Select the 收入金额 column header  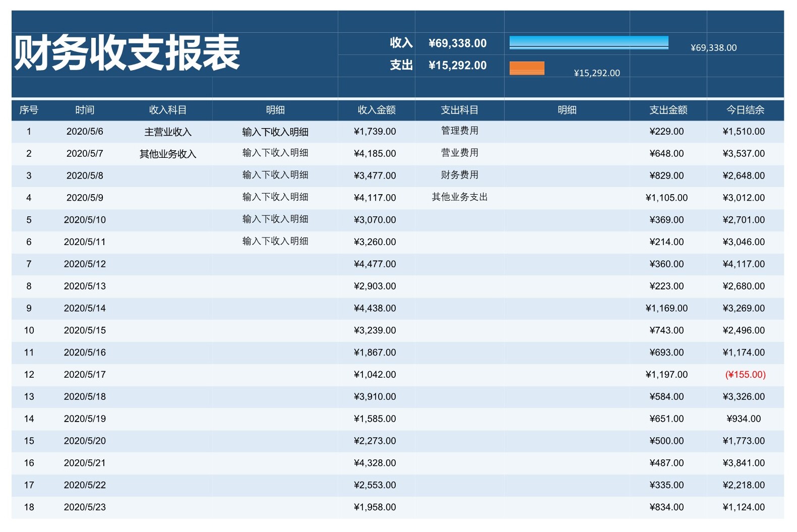376,110
